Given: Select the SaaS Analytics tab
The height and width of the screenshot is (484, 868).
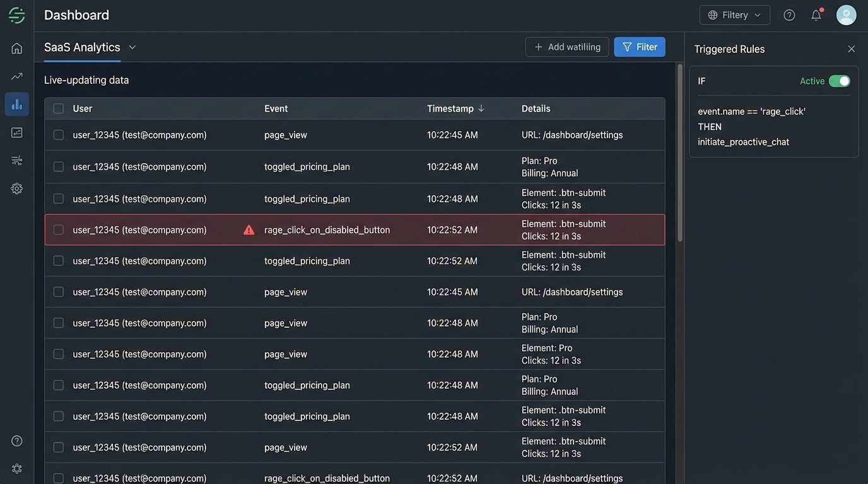Looking at the screenshot, I should point(82,47).
